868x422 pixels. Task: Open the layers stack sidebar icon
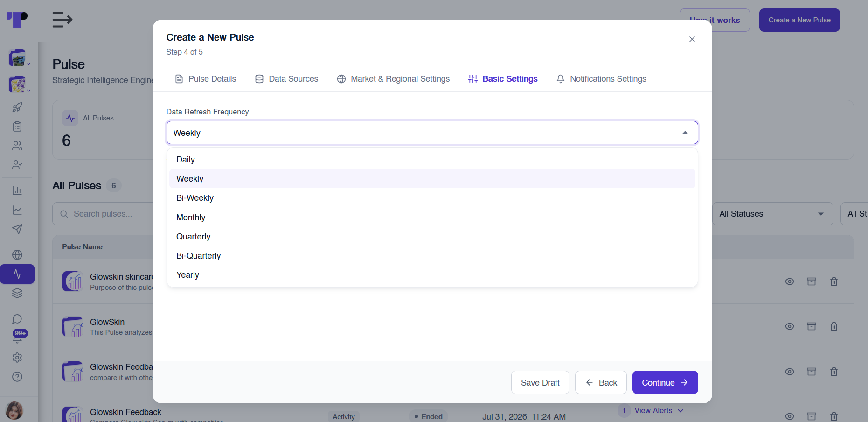point(17,293)
